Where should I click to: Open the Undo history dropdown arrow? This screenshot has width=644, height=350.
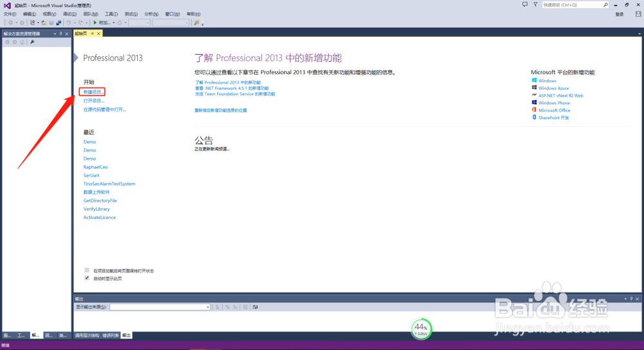click(75, 23)
